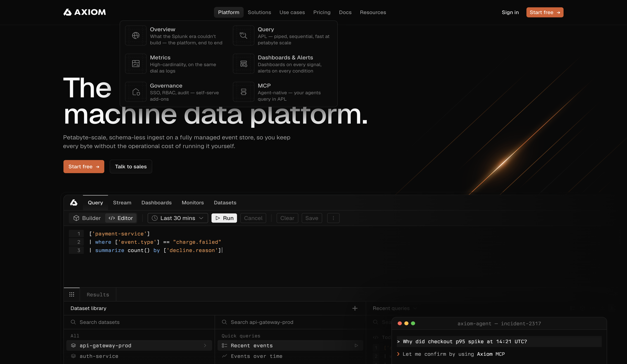Image resolution: width=627 pixels, height=364 pixels.
Task: Open the Overview menu entry
Action: 175,35
